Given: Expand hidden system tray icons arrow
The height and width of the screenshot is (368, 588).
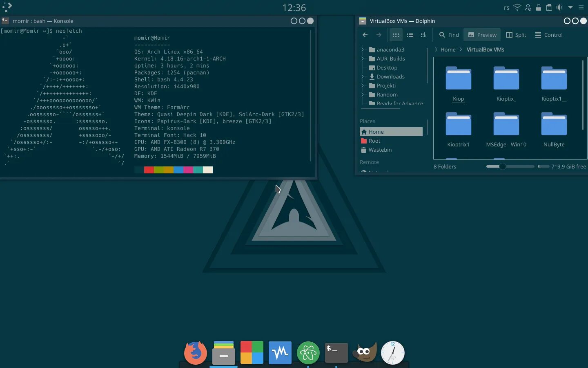Looking at the screenshot, I should [x=570, y=7].
